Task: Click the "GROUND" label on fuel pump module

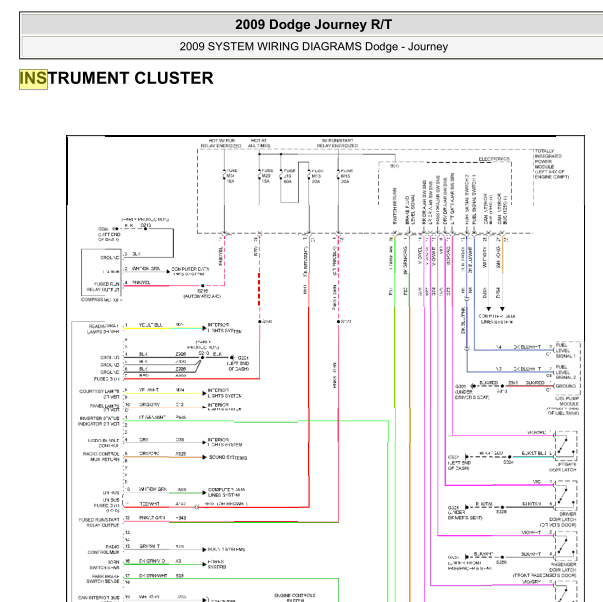Action: point(565,386)
